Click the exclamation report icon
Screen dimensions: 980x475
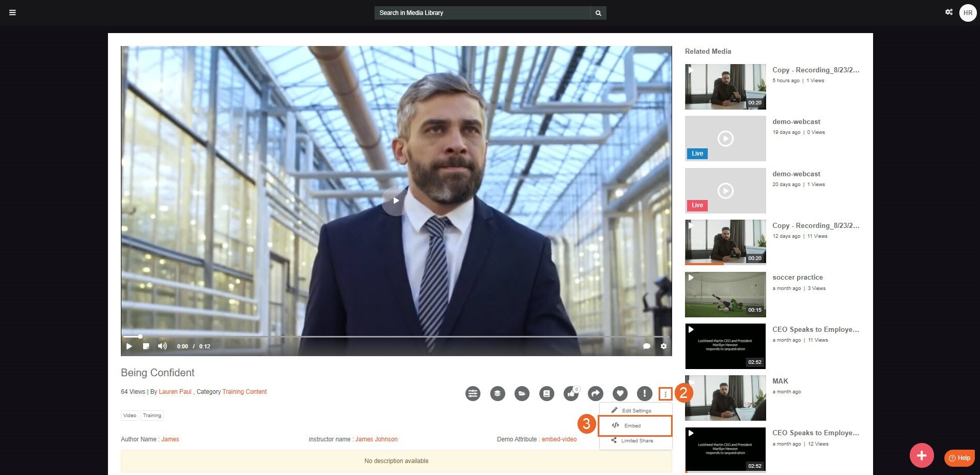tap(644, 394)
